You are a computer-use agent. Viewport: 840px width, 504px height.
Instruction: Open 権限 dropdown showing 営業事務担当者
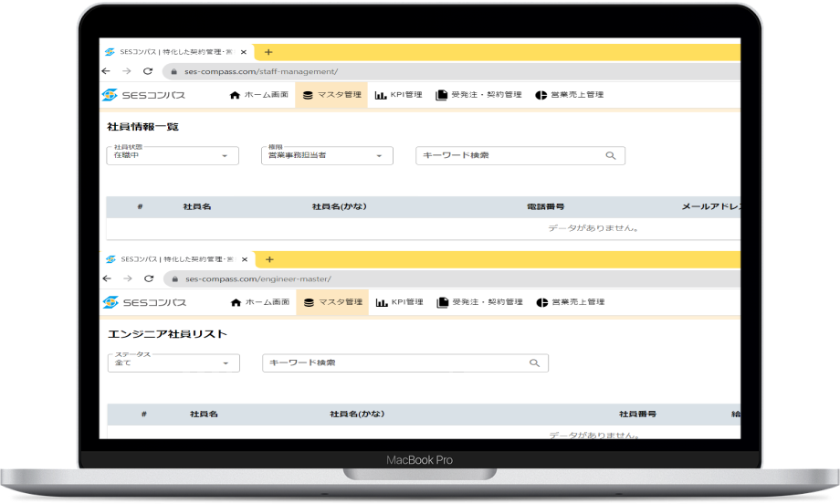327,155
